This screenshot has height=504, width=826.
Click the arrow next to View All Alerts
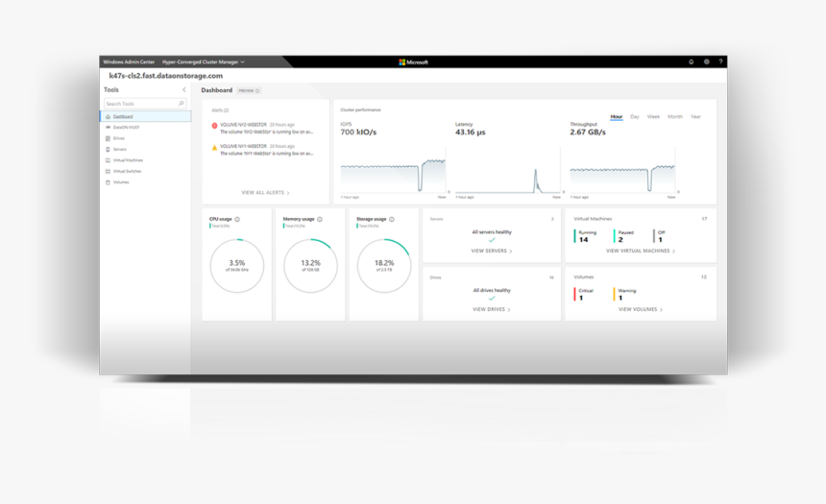pyautogui.click(x=288, y=193)
